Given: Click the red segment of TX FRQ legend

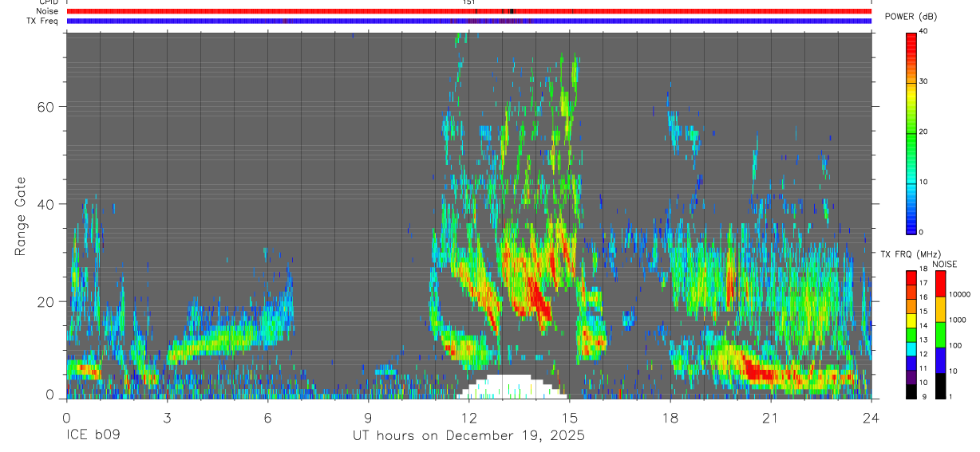Looking at the screenshot, I should [911, 277].
